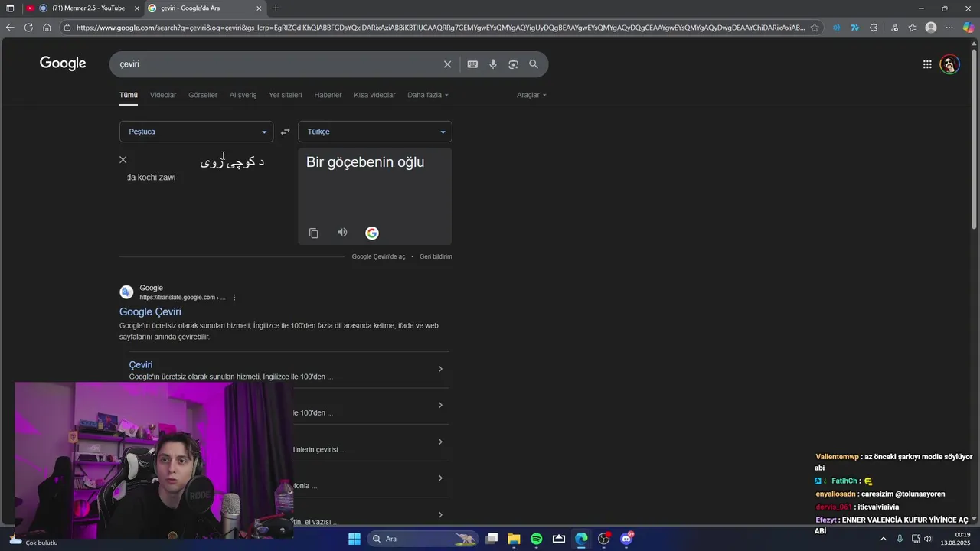Go to the browser home page

(x=47, y=28)
